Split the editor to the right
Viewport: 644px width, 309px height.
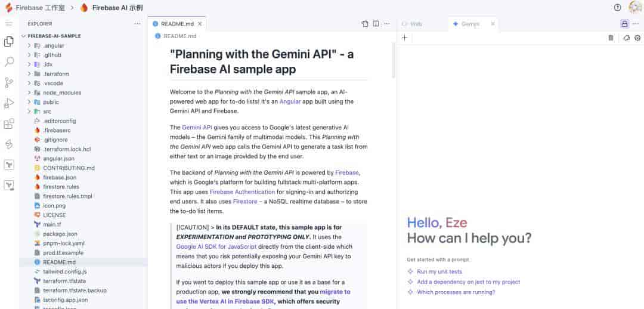[x=376, y=24]
